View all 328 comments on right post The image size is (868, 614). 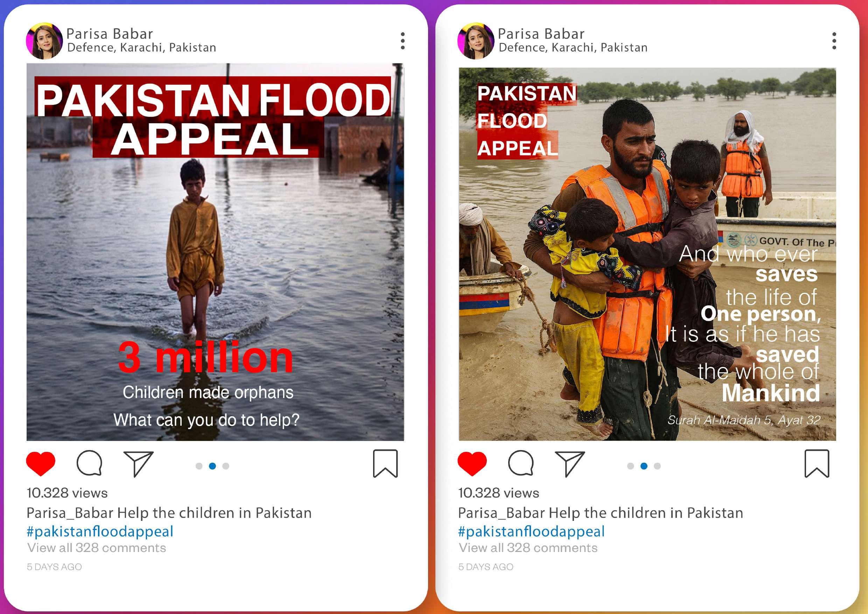(x=528, y=548)
